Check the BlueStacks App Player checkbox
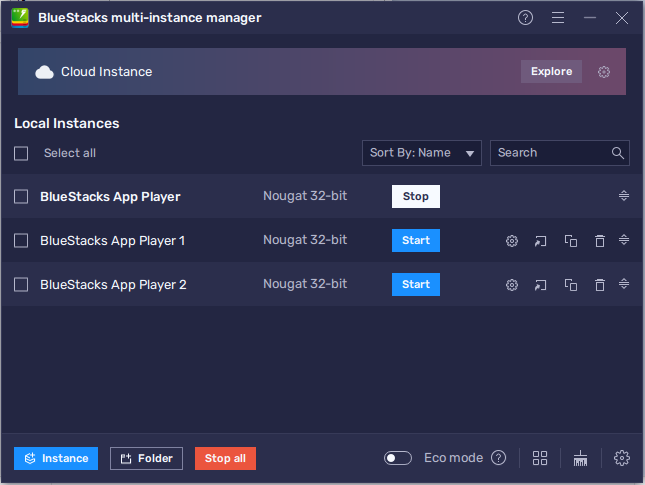645x485 pixels. point(21,197)
